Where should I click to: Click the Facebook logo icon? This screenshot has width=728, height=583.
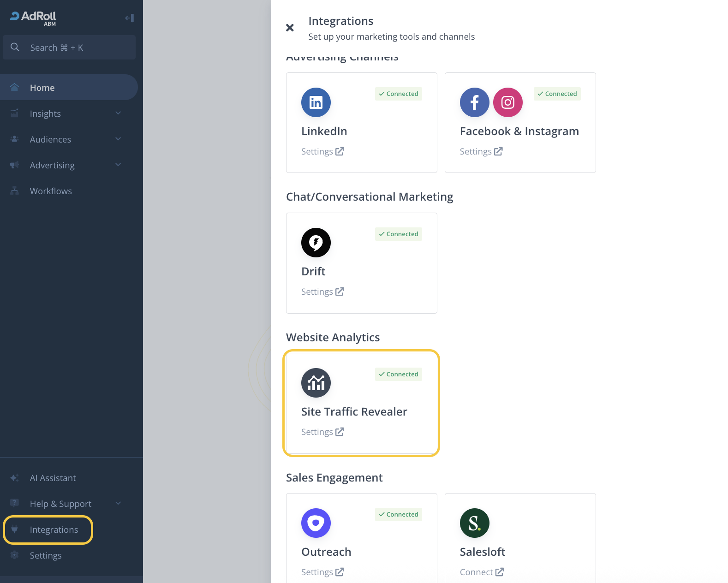pyautogui.click(x=474, y=102)
